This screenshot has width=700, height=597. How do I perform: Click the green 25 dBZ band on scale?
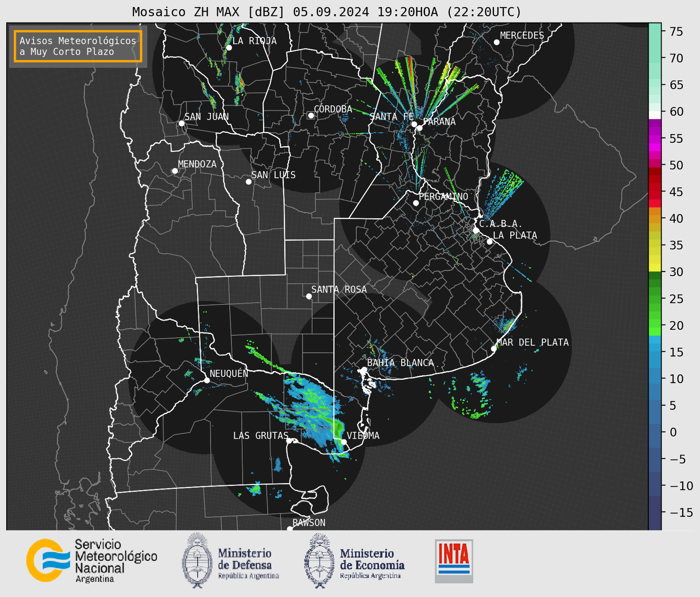655,298
